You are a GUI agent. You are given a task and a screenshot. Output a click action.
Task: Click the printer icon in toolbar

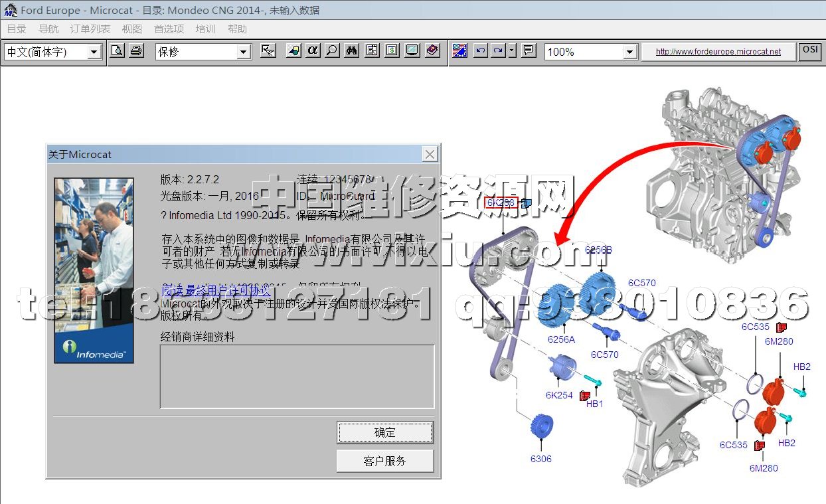click(x=136, y=51)
